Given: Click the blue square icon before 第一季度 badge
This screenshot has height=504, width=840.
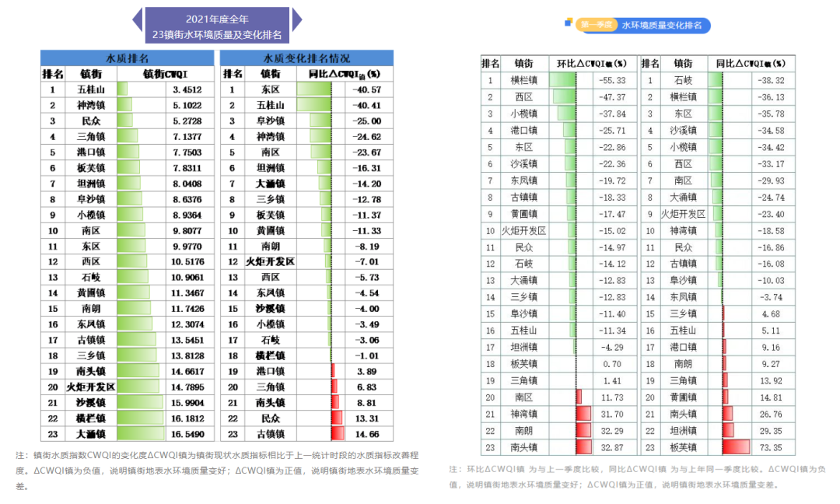Looking at the screenshot, I should (568, 23).
